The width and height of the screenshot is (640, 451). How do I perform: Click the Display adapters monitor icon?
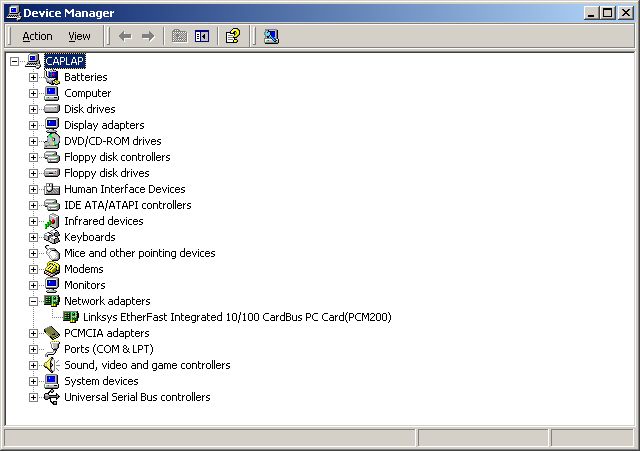(x=52, y=125)
